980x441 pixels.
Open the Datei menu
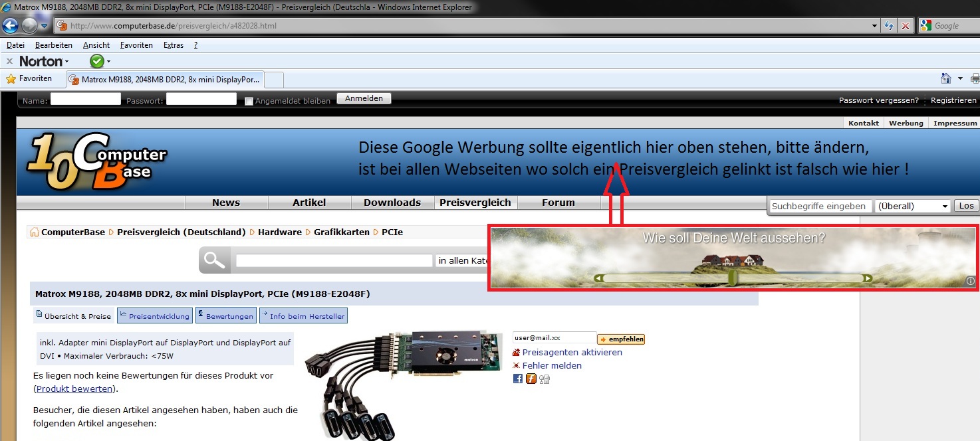15,45
